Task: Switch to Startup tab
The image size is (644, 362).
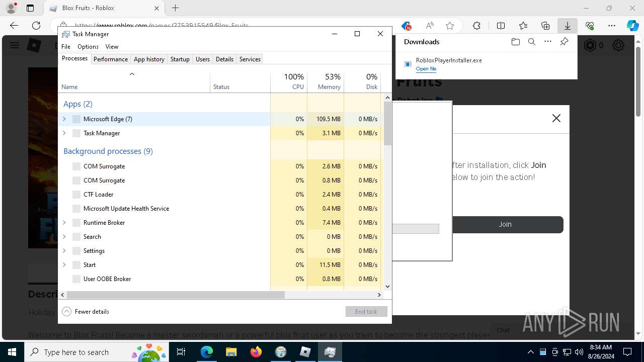Action: 180,59
